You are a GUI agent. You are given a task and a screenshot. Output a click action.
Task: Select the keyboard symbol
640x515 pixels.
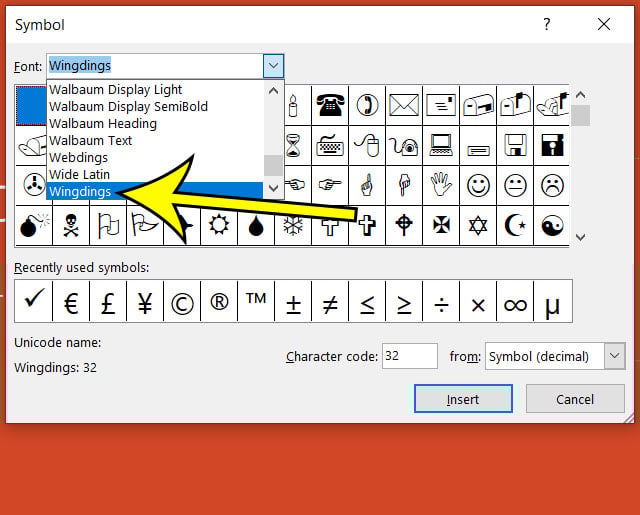click(x=330, y=145)
